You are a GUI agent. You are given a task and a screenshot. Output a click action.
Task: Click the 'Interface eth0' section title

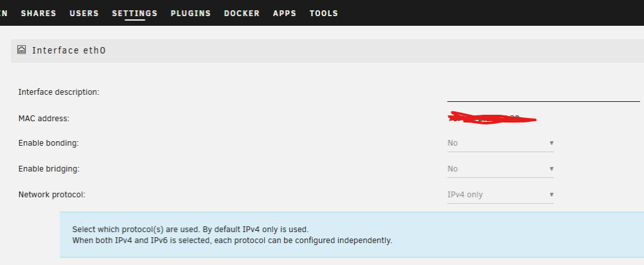(69, 50)
